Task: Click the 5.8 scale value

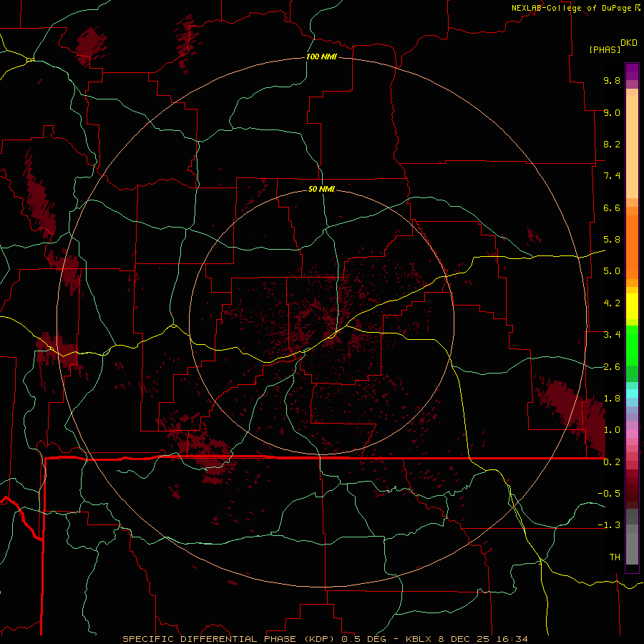Action: (612, 240)
